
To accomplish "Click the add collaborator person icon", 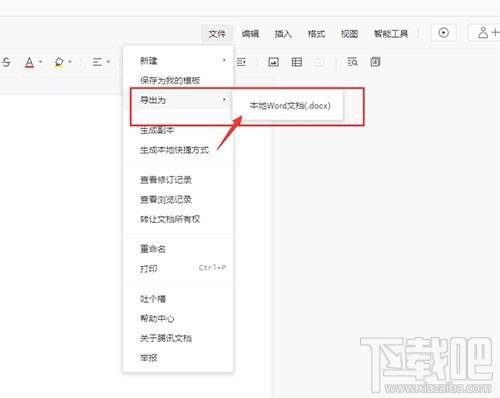I will pyautogui.click(x=483, y=33).
